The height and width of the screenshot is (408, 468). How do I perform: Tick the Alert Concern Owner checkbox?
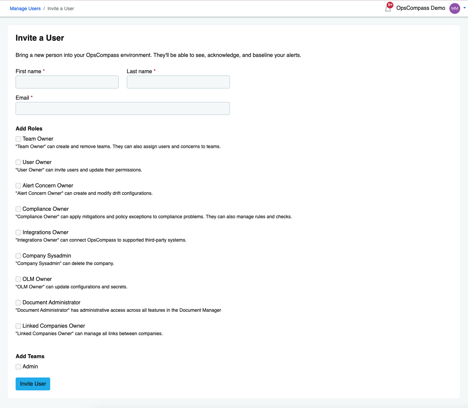pyautogui.click(x=18, y=185)
